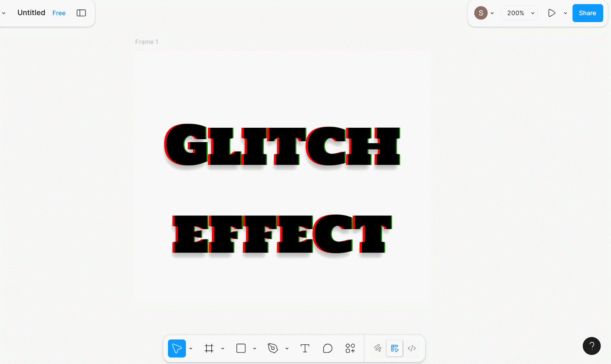Open the 200% zoom dropdown
The height and width of the screenshot is (364, 611).
(x=519, y=13)
